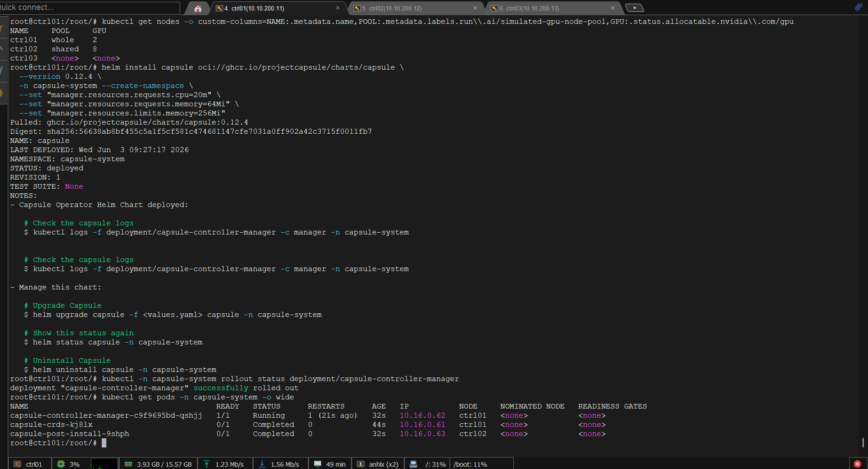Open a new tab with plus button
868x469 pixels.
634,8
